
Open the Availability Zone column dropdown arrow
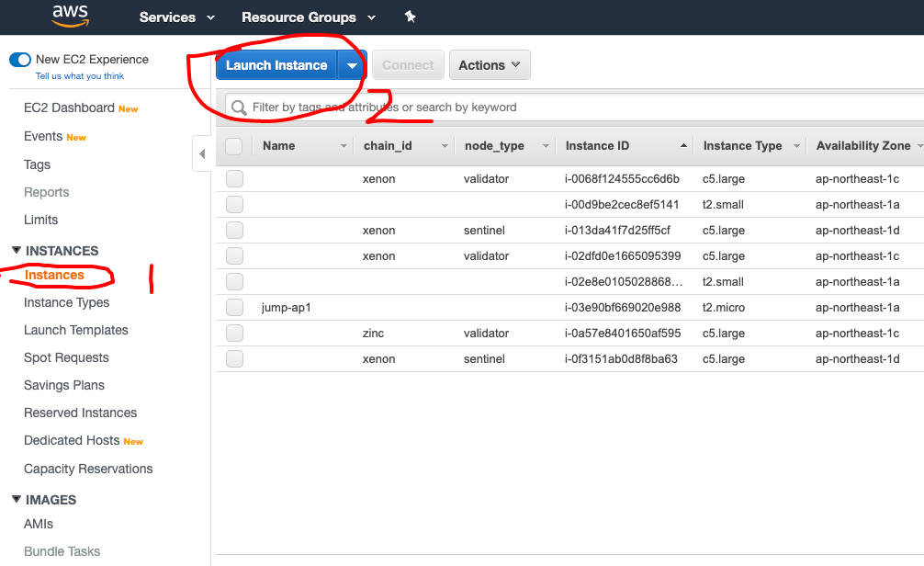point(920,145)
